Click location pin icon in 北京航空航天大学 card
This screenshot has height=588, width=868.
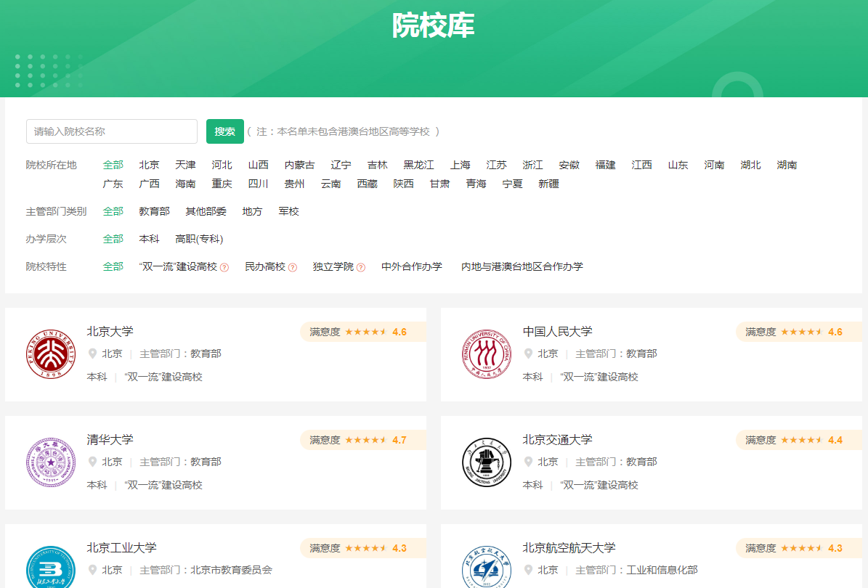pyautogui.click(x=528, y=570)
